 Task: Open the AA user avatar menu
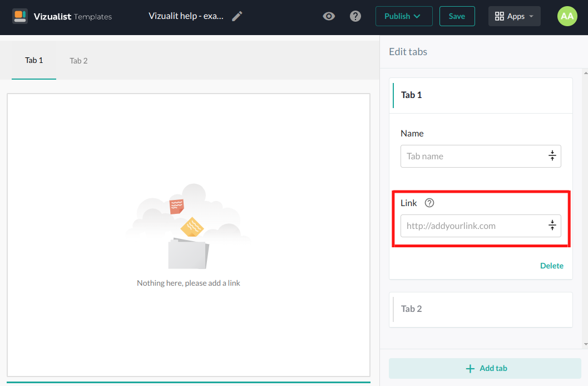[x=567, y=16]
